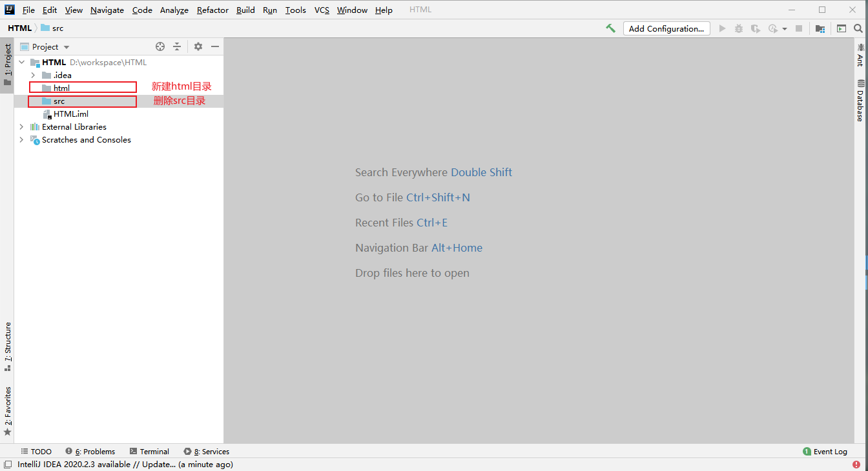Viewport: 868px width, 471px height.
Task: Click IntelliJ IDEA update available message
Action: point(125,464)
